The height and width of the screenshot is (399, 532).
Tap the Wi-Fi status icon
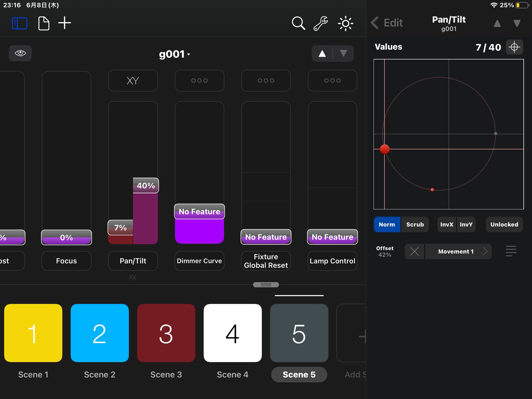click(494, 5)
